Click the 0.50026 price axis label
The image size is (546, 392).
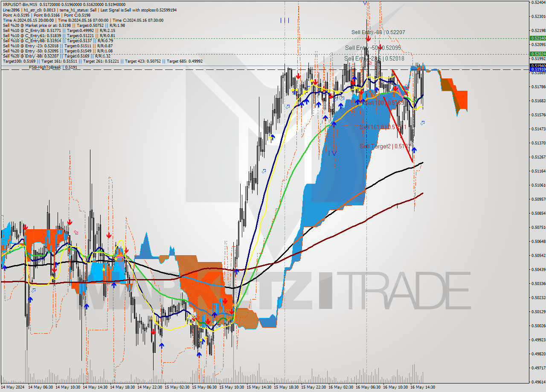coord(538,326)
